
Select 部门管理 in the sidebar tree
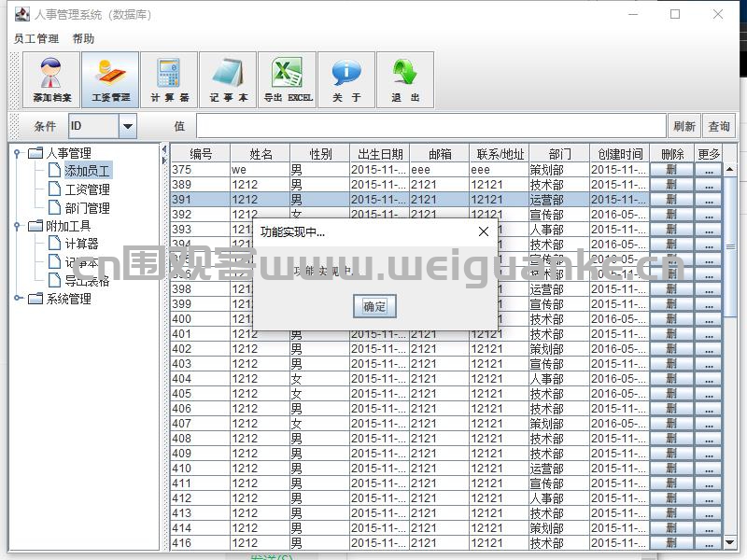pos(87,208)
